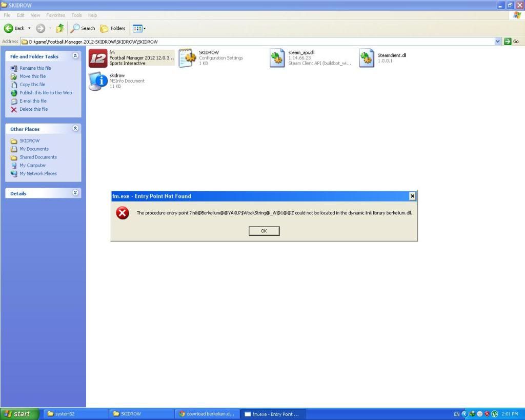Open the Favorites menu
Viewport: 525px width, 420px height.
tap(55, 15)
